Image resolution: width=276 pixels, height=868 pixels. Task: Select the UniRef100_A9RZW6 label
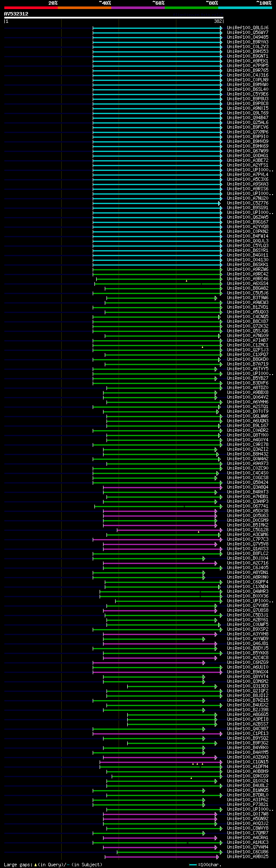pyautogui.click(x=248, y=269)
